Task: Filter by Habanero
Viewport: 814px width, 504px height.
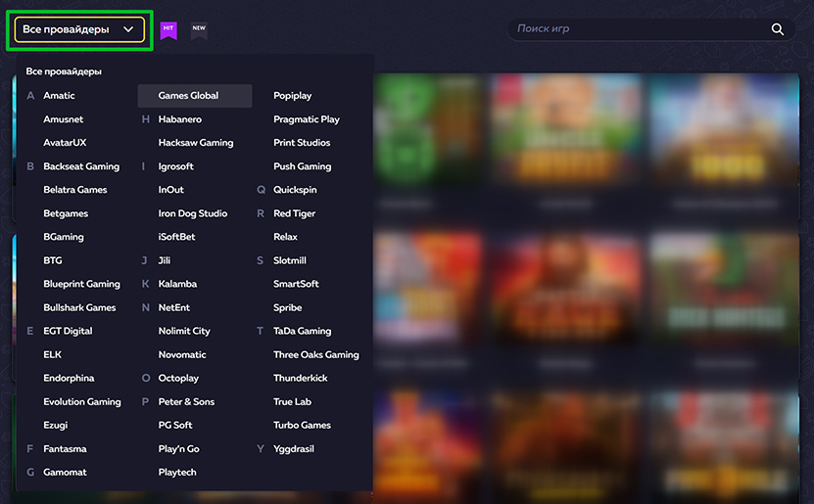Action: click(180, 119)
